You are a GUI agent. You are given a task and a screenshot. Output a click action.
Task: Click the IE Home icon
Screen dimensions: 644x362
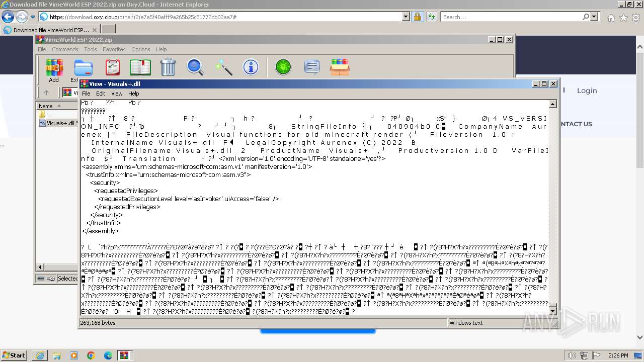click(611, 18)
